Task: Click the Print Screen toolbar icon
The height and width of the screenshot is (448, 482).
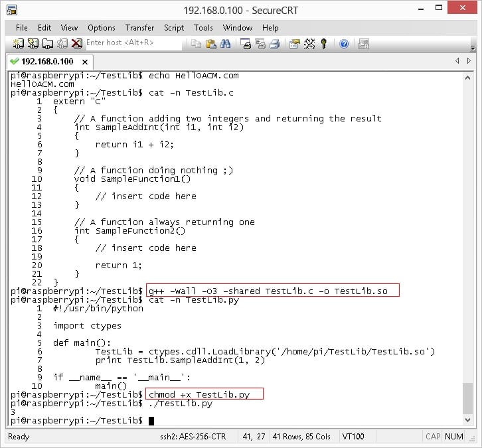Action: click(245, 44)
